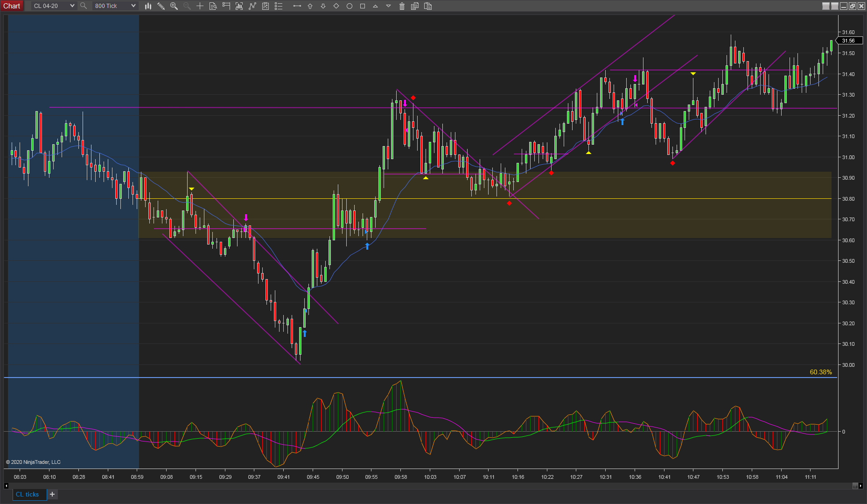Open the bar type chart style icon

(x=148, y=6)
